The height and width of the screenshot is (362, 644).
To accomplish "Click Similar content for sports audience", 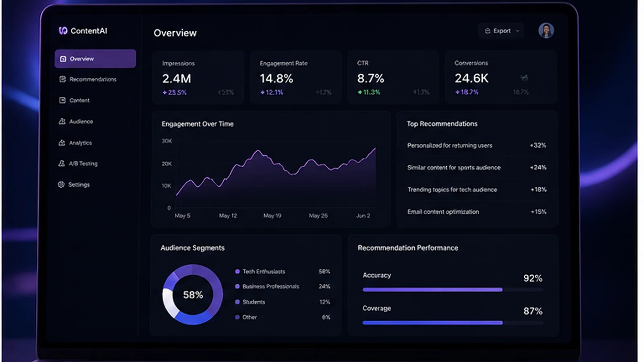I will (x=454, y=167).
